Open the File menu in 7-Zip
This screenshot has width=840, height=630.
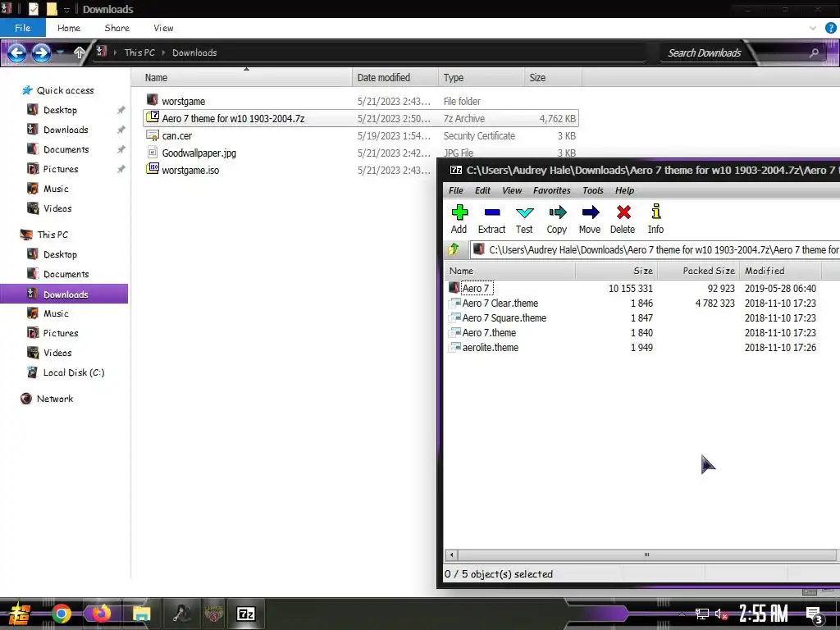point(456,190)
